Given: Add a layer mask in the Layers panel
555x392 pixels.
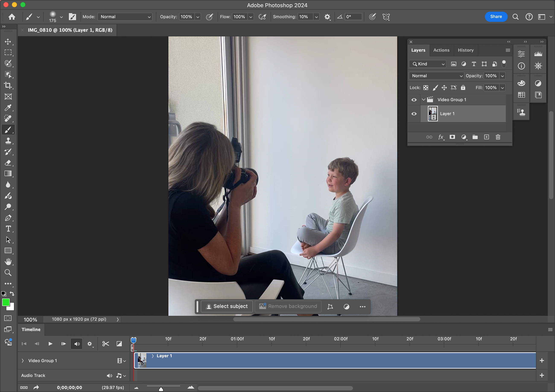Looking at the screenshot, I should 452,137.
